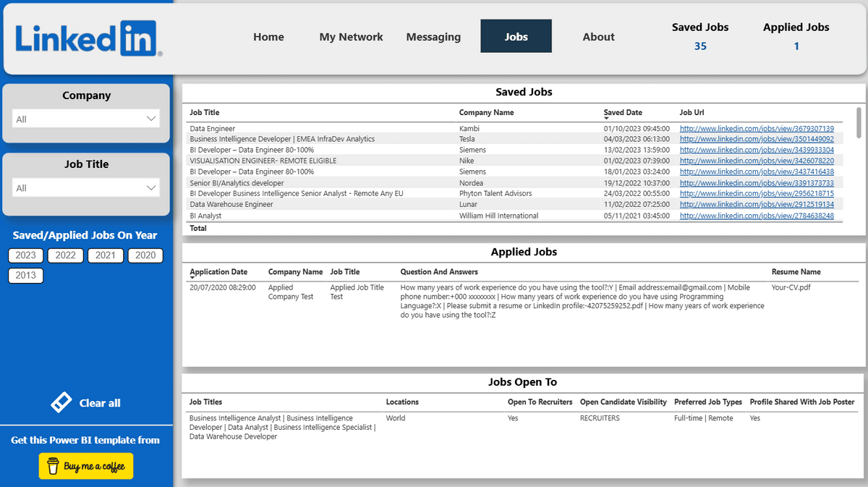Click the coffee cup icon
The image size is (868, 487).
[52, 467]
